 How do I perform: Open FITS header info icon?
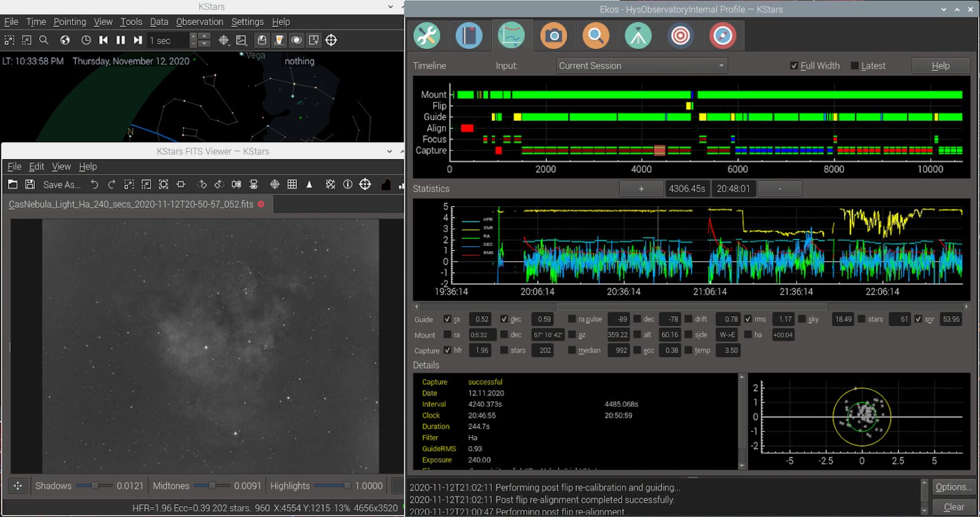point(348,184)
